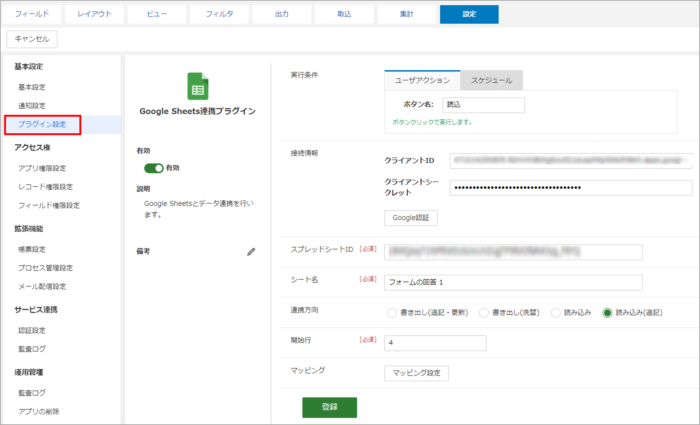Image resolution: width=700 pixels, height=425 pixels.
Task: Click the キャンセル button
Action: [x=32, y=39]
